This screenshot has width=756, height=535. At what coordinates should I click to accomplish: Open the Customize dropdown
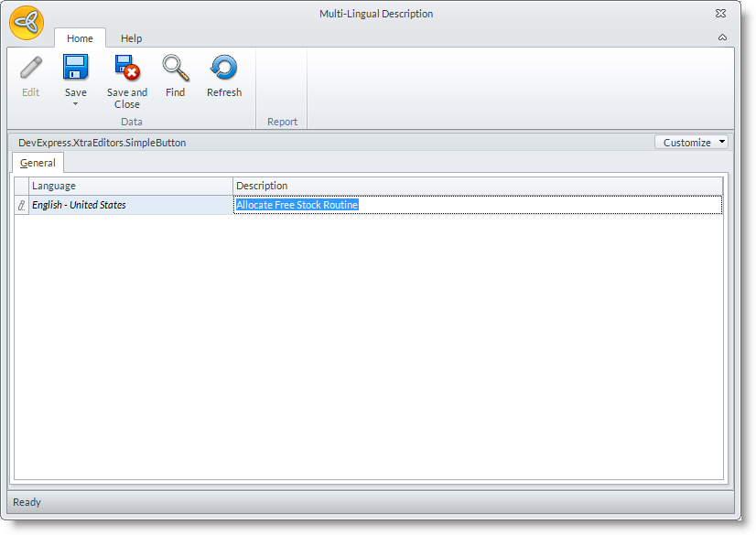pos(692,143)
